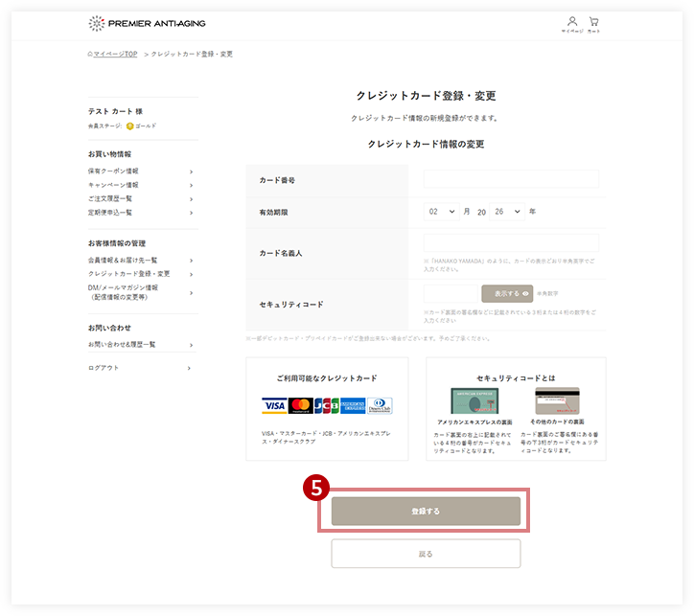694x616 pixels.
Task: Click the JCB card logo
Action: click(x=327, y=405)
